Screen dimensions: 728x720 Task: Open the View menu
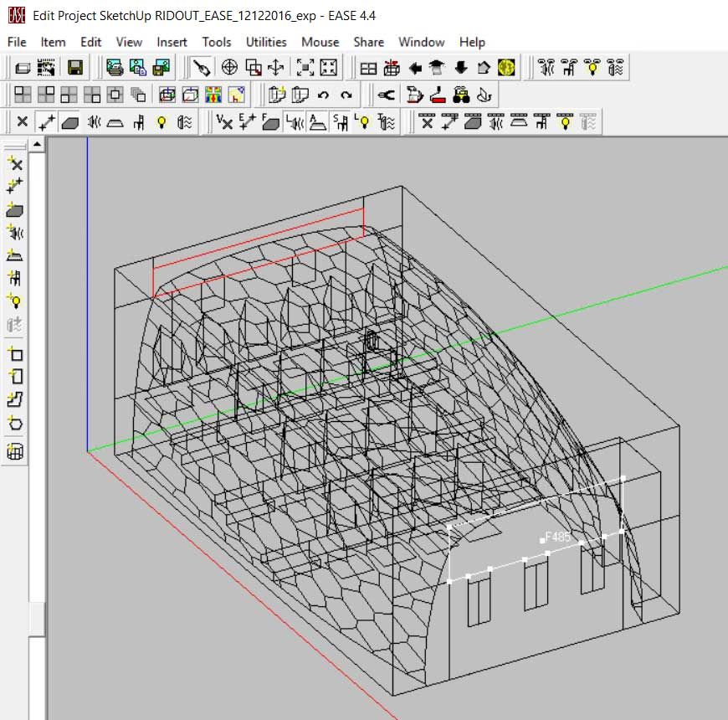[x=129, y=42]
